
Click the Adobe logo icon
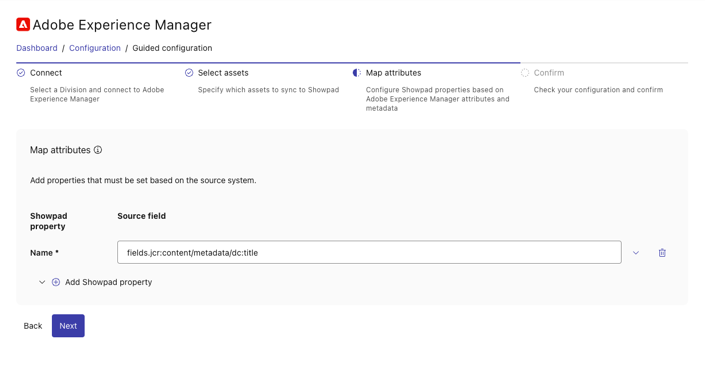pyautogui.click(x=23, y=24)
